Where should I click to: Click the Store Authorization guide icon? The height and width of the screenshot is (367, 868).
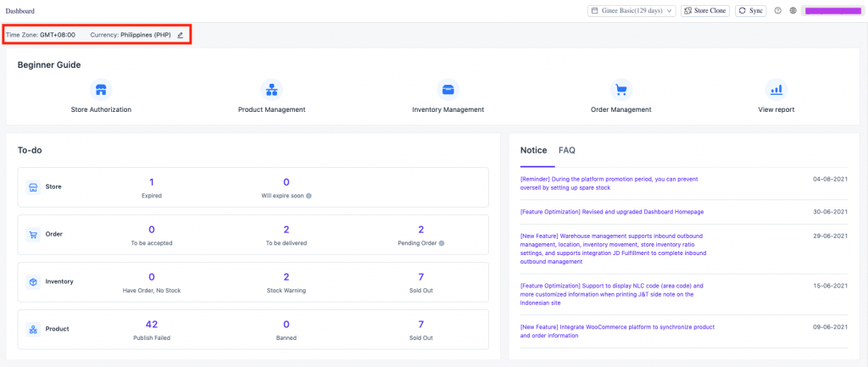click(101, 89)
